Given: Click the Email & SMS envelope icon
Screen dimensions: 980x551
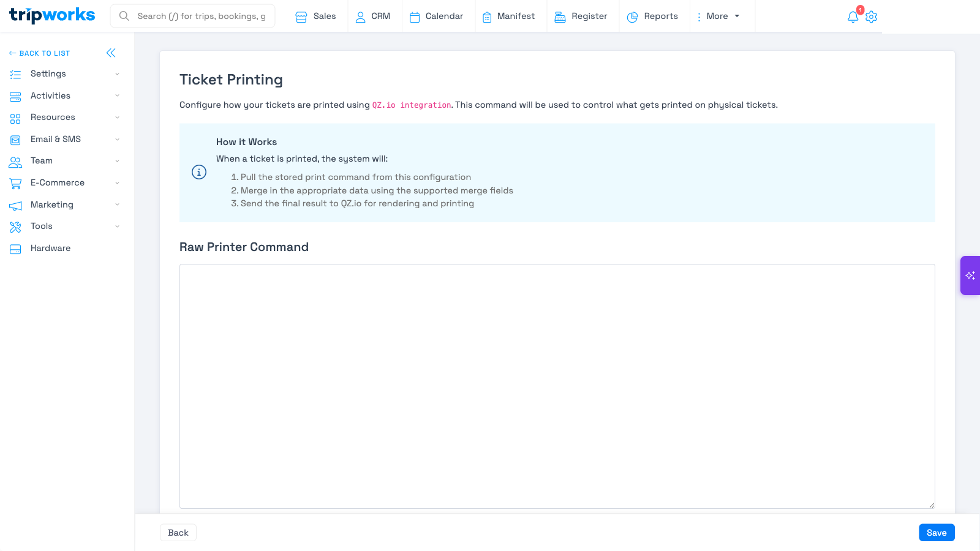Looking at the screenshot, I should [15, 140].
